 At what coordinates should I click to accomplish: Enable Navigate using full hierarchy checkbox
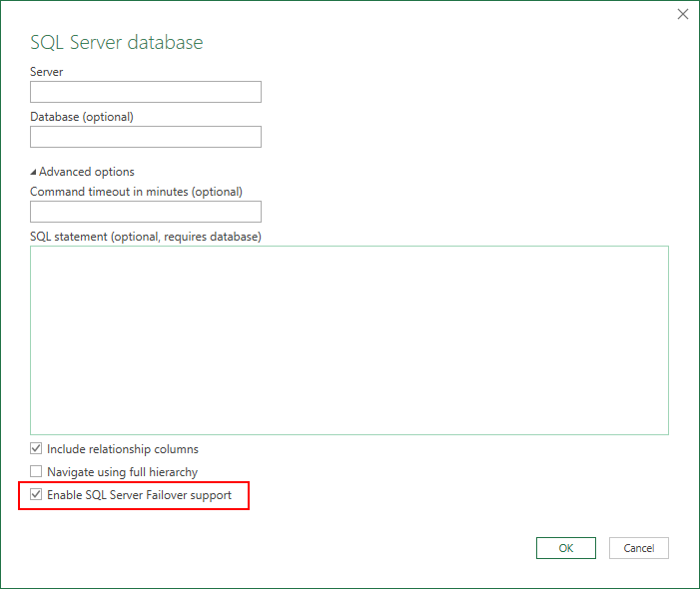[36, 471]
